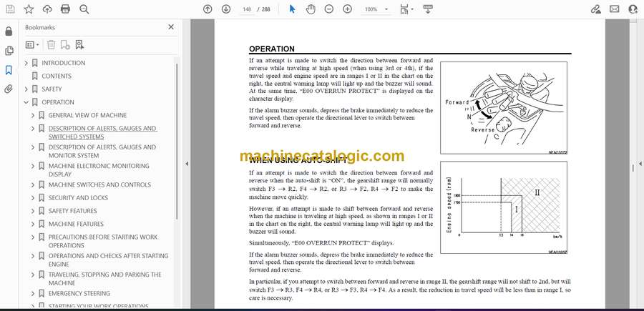This screenshot has width=644, height=311.
Task: Click the OPERATION section heading text
Action: click(271, 49)
